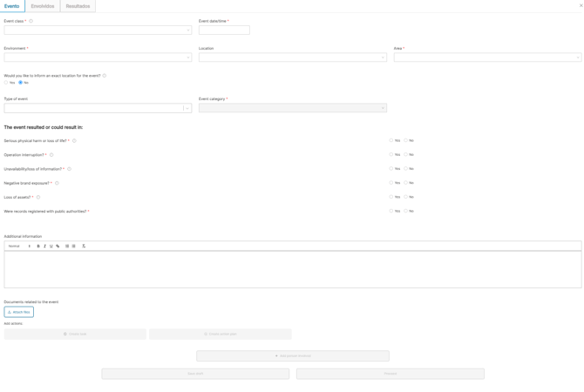This screenshot has height=392, width=584.
Task: Choose Yes for Serious physical harm
Action: click(x=391, y=140)
